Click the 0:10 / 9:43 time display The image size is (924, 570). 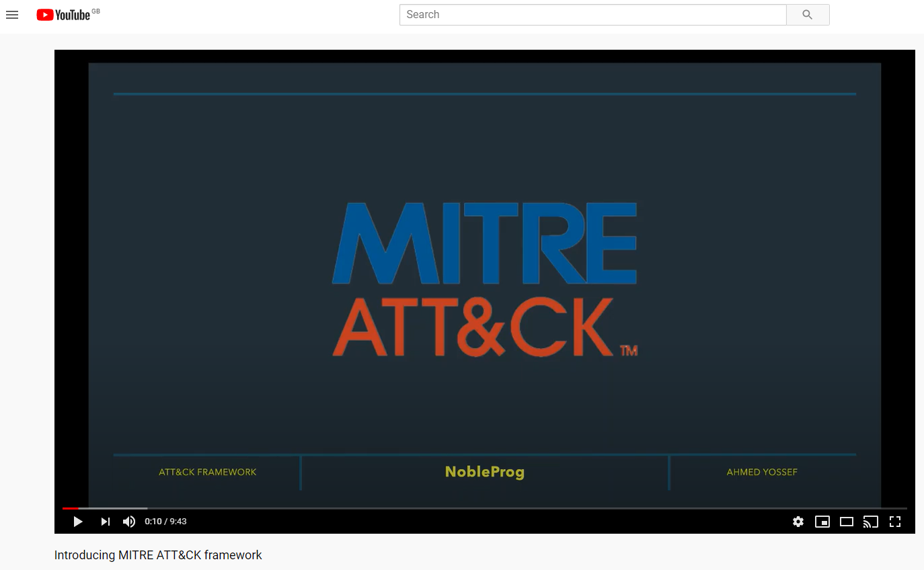coord(165,522)
